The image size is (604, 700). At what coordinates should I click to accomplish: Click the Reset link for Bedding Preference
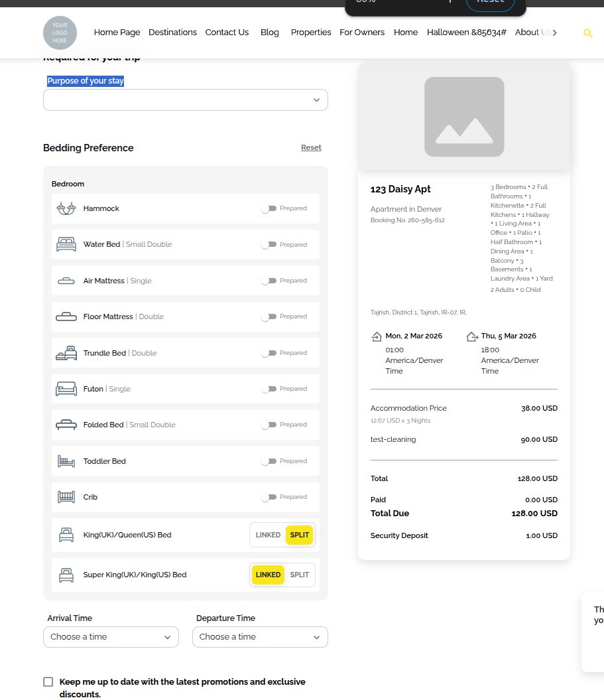coord(311,148)
